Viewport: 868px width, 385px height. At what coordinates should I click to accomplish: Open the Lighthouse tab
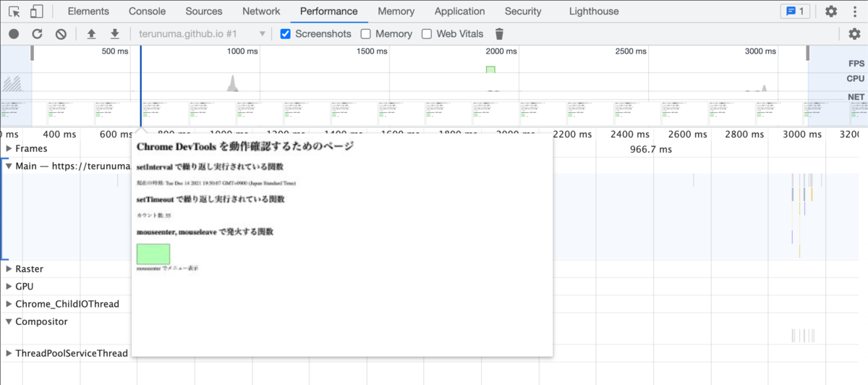(x=594, y=12)
